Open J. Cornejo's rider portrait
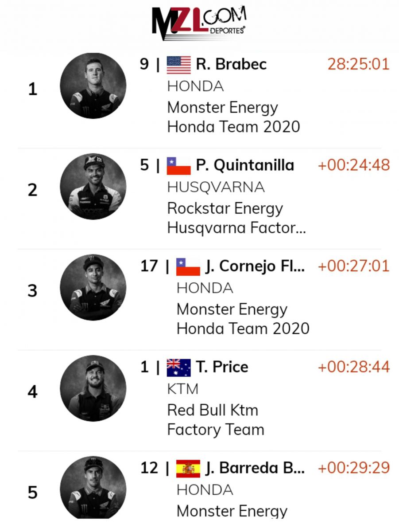Image resolution: width=399 pixels, height=532 pixels. point(93,288)
